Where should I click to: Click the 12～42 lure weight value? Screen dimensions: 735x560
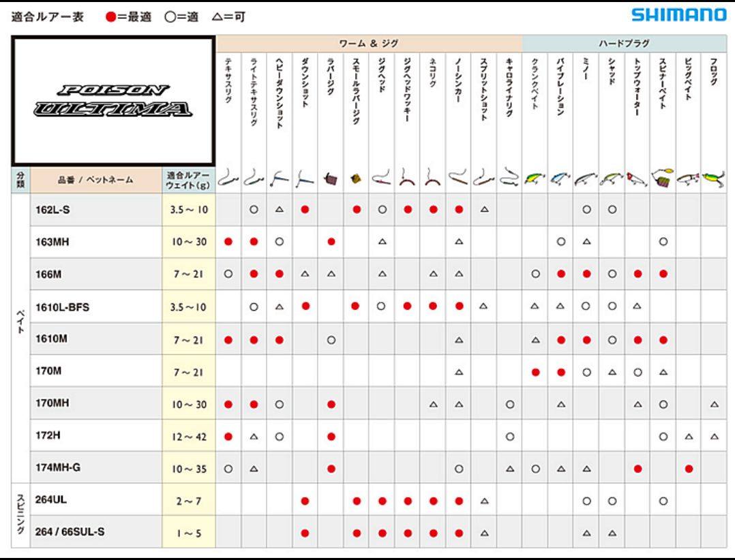point(189,437)
